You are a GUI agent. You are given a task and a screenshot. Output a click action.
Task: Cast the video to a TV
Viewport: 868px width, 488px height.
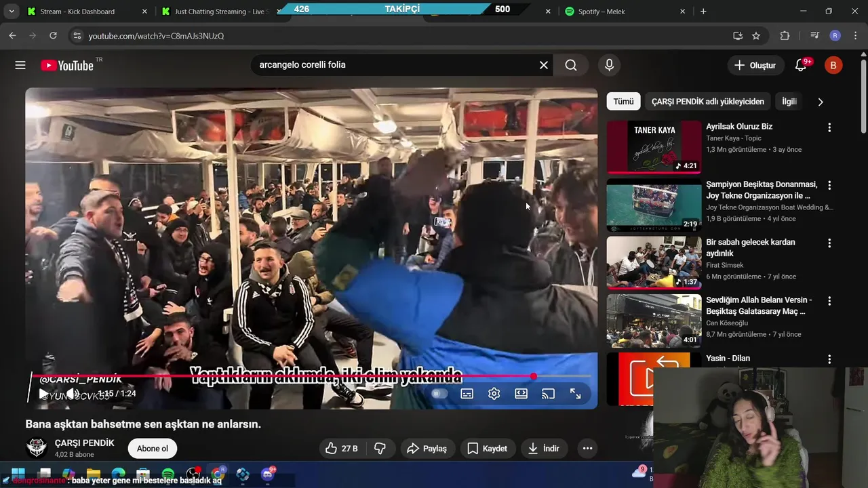(x=548, y=394)
